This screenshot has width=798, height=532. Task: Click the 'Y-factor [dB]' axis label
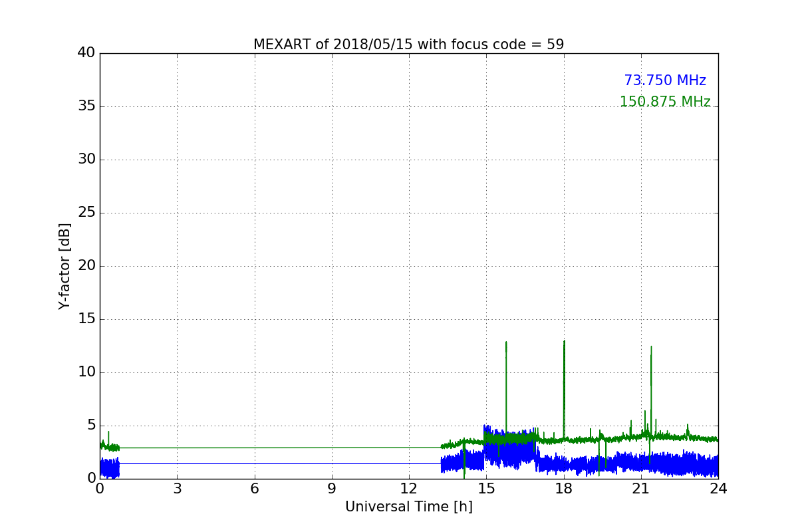coord(65,266)
